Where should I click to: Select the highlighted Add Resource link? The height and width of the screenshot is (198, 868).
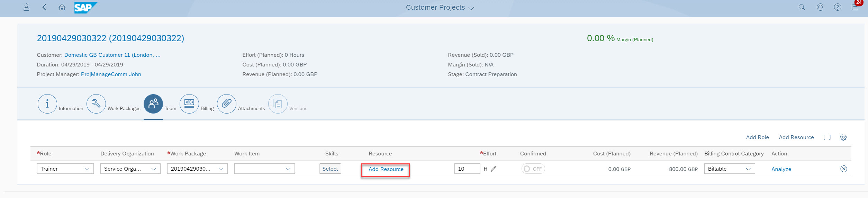click(x=386, y=169)
